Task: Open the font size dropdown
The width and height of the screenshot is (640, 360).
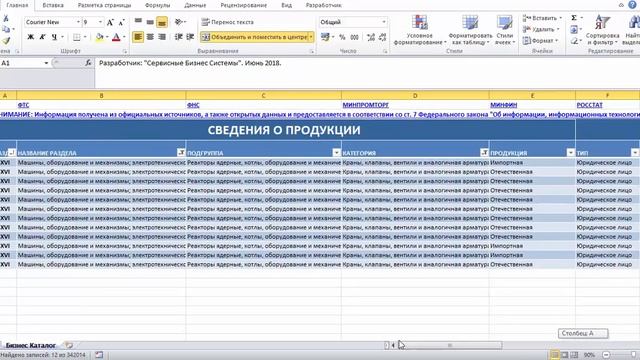Action: tap(100, 22)
